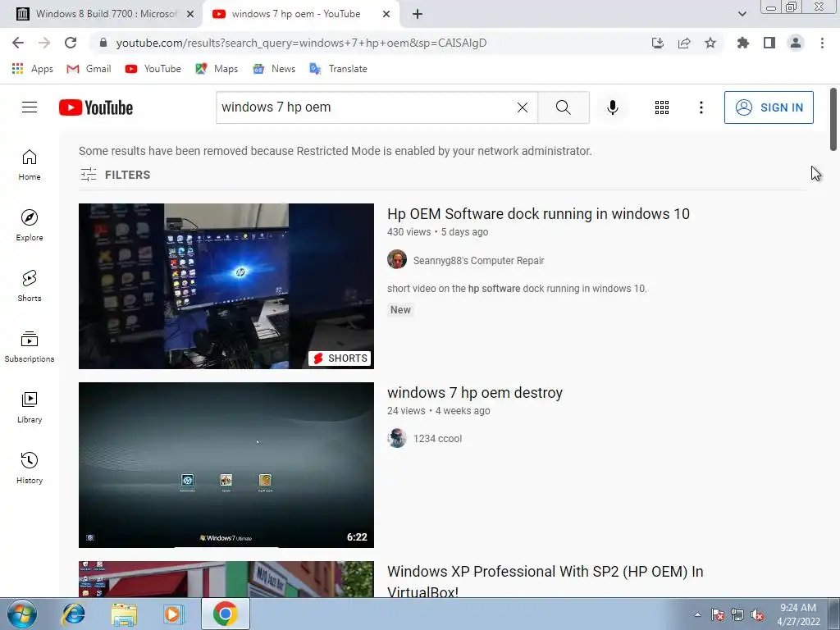Screen dimensions: 840x630
Task: Click the browser address bar URL
Action: click(301, 43)
